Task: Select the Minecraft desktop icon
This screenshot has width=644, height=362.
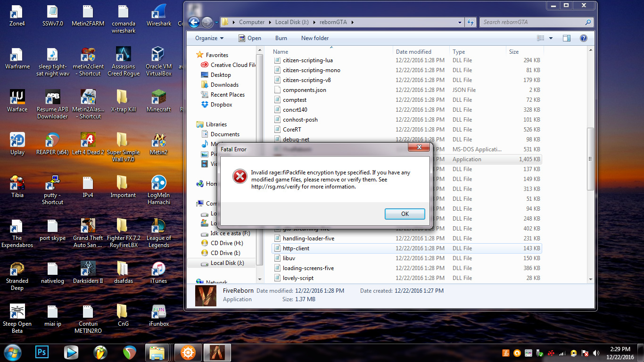Action: coord(159,101)
